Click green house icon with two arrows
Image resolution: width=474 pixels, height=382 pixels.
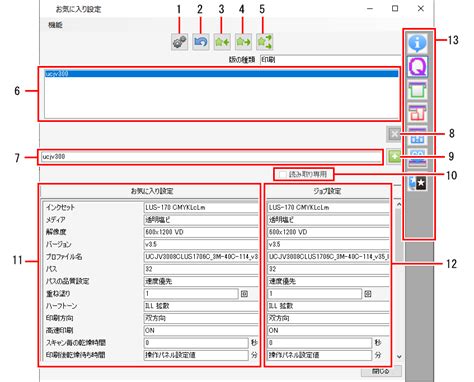[x=265, y=42]
